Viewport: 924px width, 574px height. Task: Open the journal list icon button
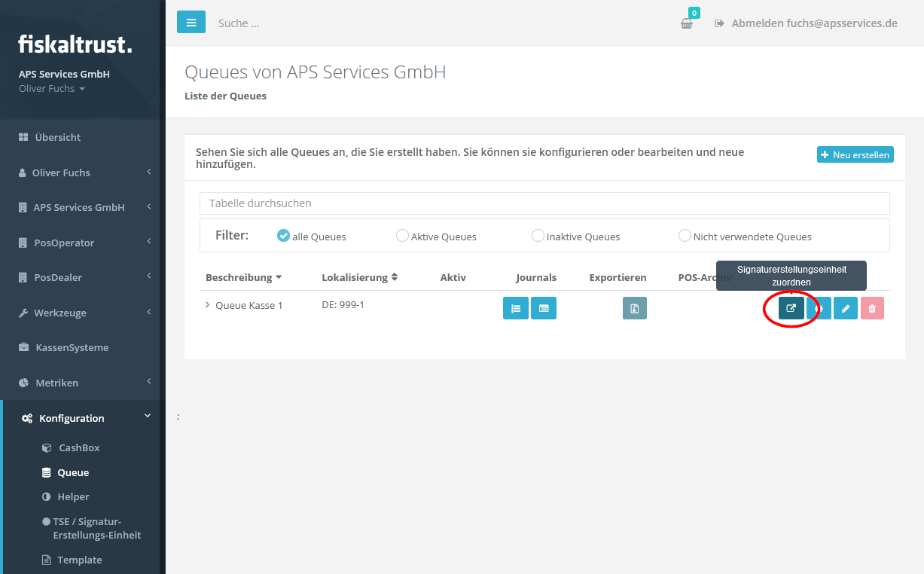coord(515,308)
